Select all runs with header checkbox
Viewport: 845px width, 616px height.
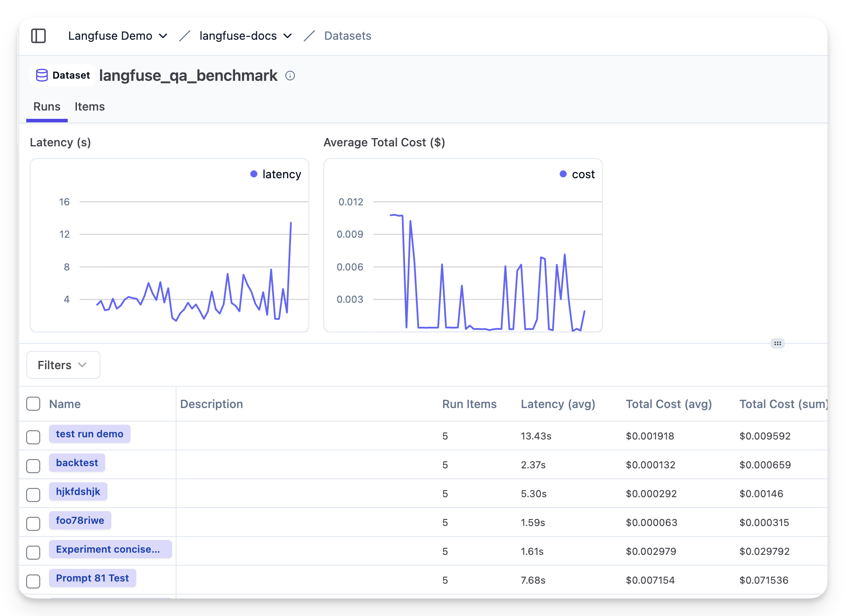[33, 404]
